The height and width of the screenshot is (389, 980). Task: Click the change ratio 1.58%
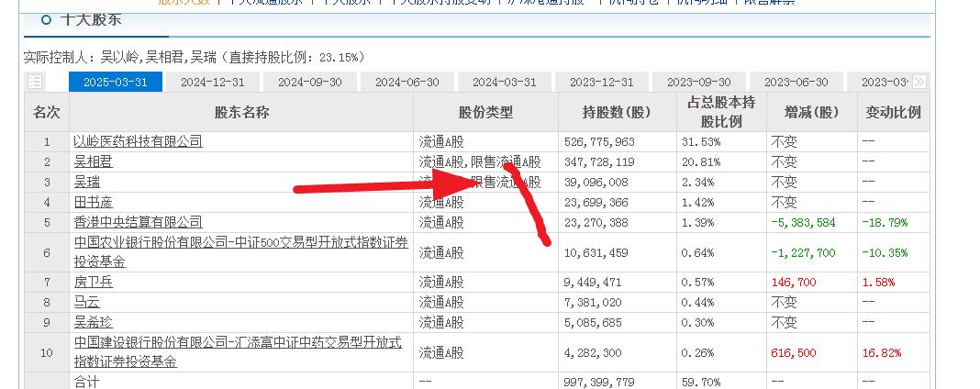pos(878,283)
